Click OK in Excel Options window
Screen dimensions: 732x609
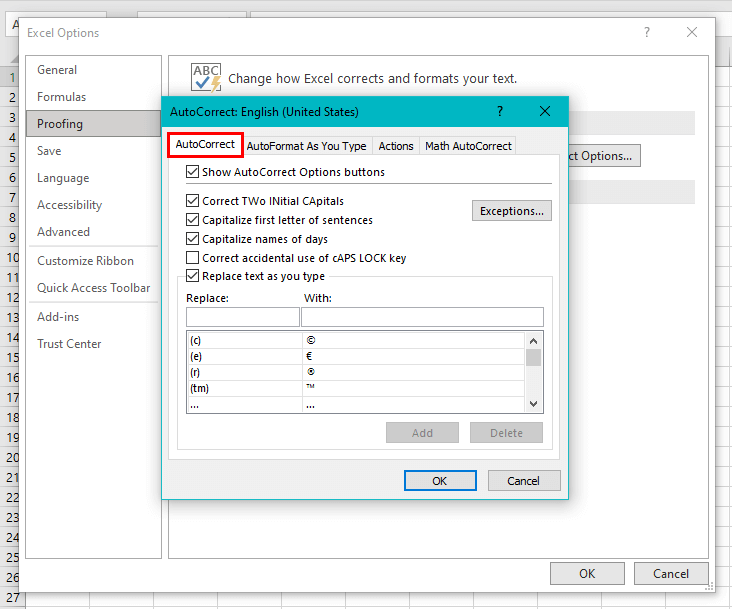pos(587,574)
